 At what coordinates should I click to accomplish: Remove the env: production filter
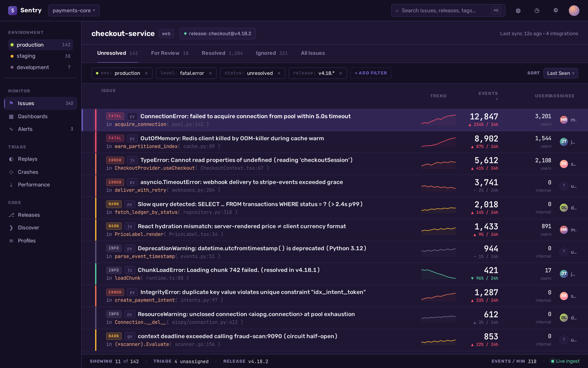click(x=146, y=73)
